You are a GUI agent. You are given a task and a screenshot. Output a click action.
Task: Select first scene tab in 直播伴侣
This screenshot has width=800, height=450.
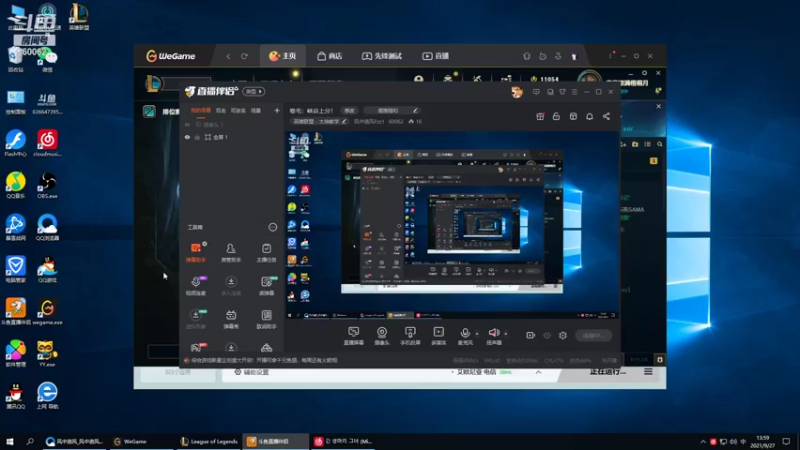click(201, 110)
